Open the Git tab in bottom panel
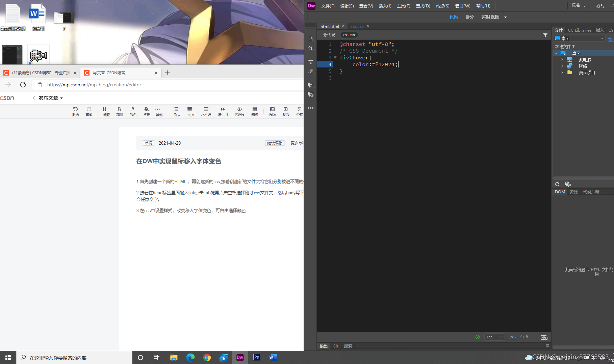The width and height of the screenshot is (614, 364). [x=335, y=346]
